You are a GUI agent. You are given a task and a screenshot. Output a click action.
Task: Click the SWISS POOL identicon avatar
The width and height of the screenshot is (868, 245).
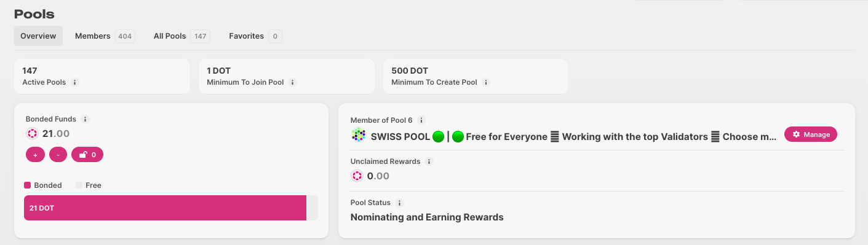tap(358, 136)
